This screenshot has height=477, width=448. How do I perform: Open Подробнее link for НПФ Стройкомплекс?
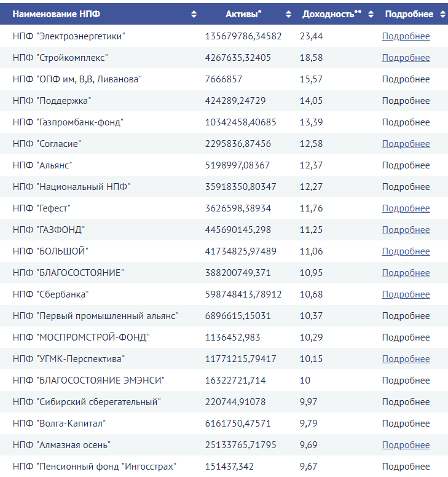coord(406,58)
